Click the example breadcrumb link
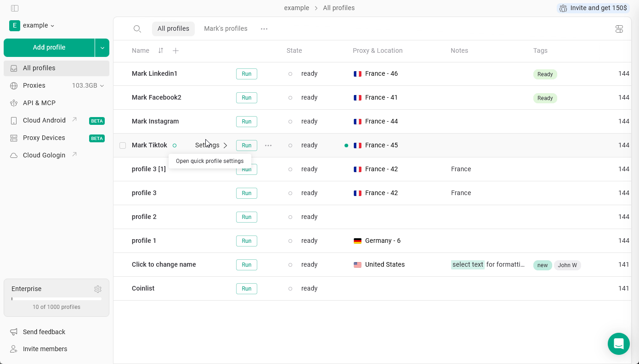This screenshot has width=639, height=364. point(296,8)
